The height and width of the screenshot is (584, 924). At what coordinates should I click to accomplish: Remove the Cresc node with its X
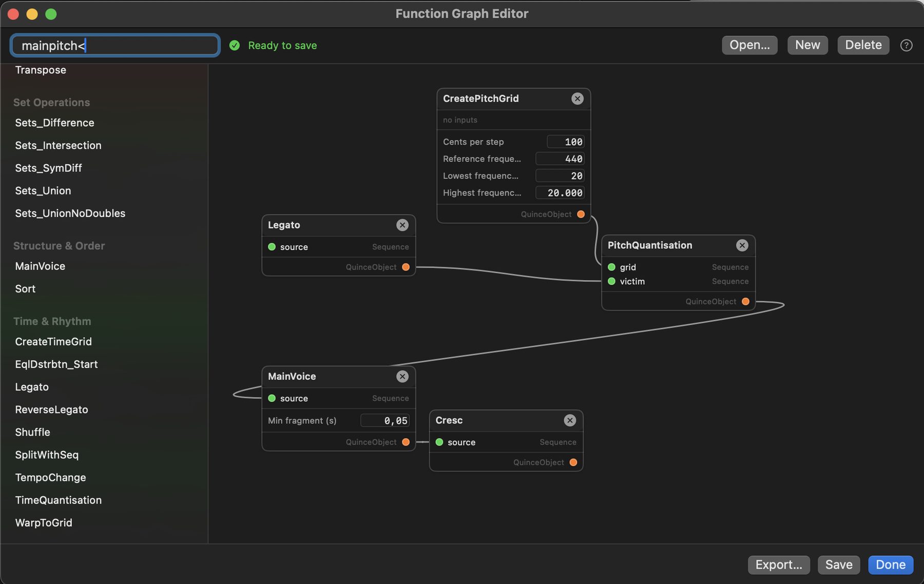(570, 420)
